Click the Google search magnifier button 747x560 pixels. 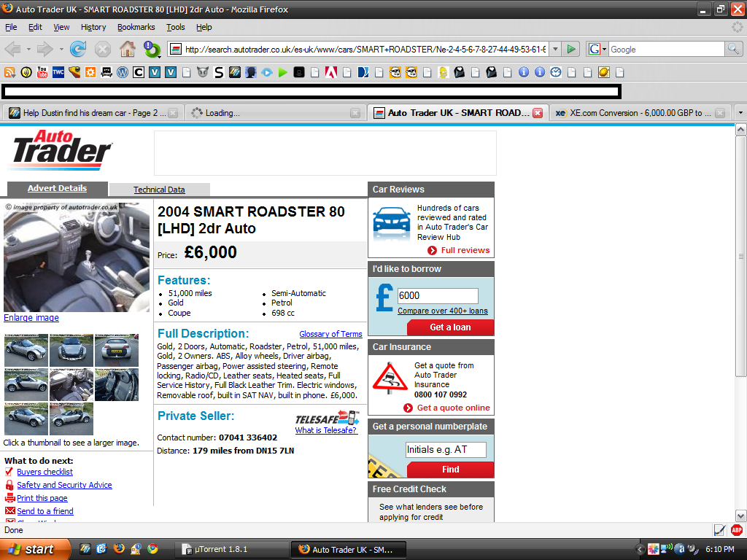733,49
